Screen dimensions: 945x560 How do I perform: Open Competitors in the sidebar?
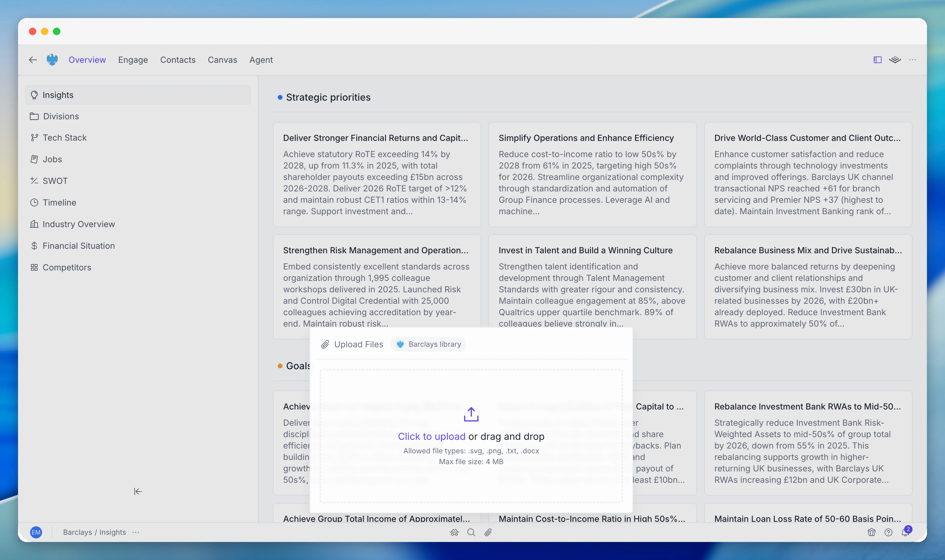pyautogui.click(x=138, y=267)
